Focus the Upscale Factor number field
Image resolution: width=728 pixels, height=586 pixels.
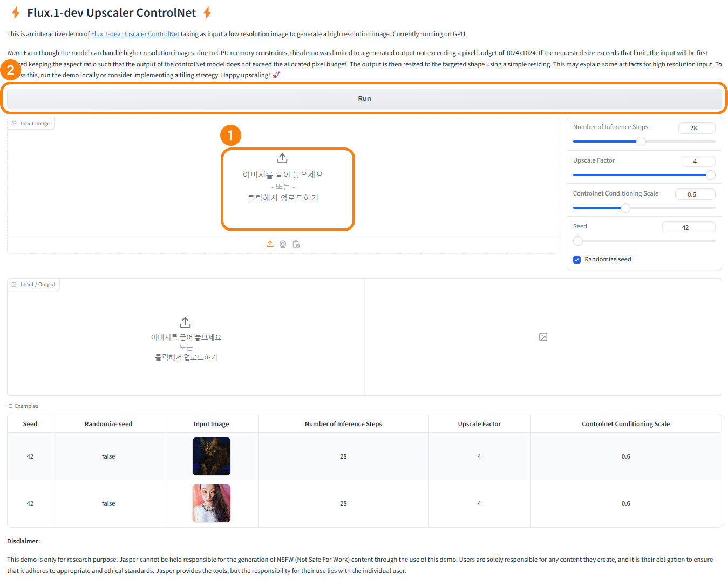pyautogui.click(x=698, y=161)
